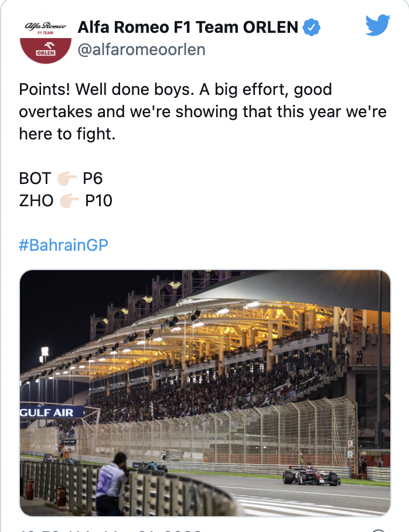Click the "P6" result text
The image size is (409, 532).
[93, 178]
